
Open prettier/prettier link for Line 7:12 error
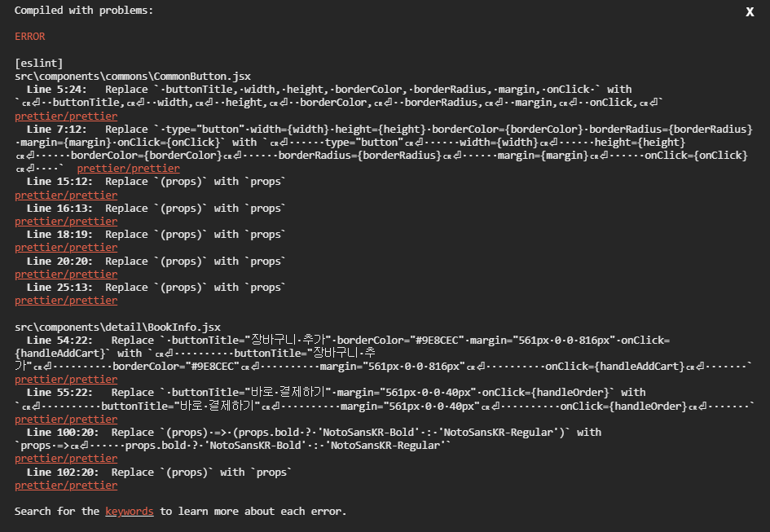128,169
